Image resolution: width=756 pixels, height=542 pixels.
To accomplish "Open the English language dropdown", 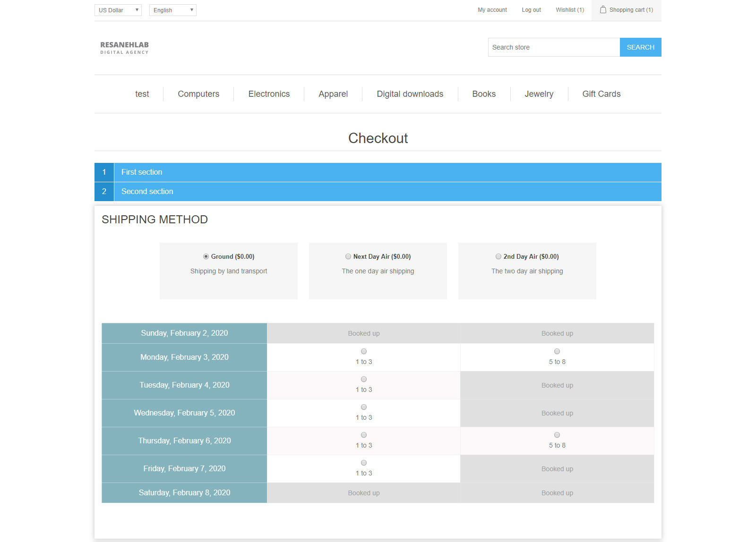I will click(173, 10).
